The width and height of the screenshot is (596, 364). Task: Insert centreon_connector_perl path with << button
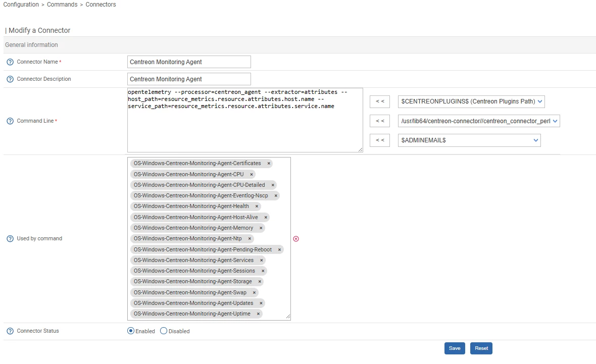tap(380, 121)
